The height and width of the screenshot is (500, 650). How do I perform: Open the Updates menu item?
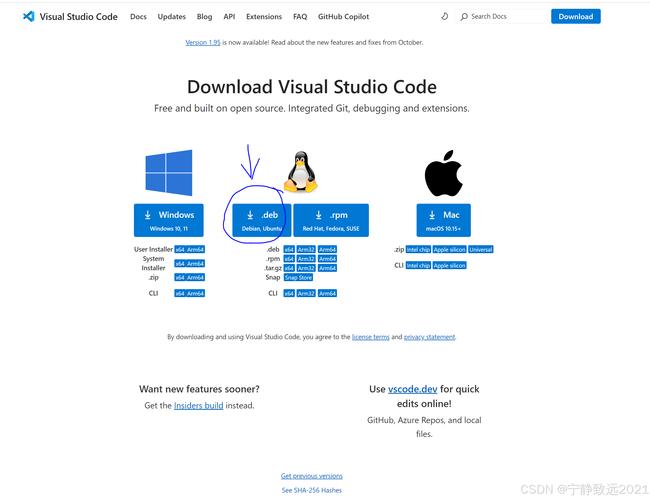[172, 17]
